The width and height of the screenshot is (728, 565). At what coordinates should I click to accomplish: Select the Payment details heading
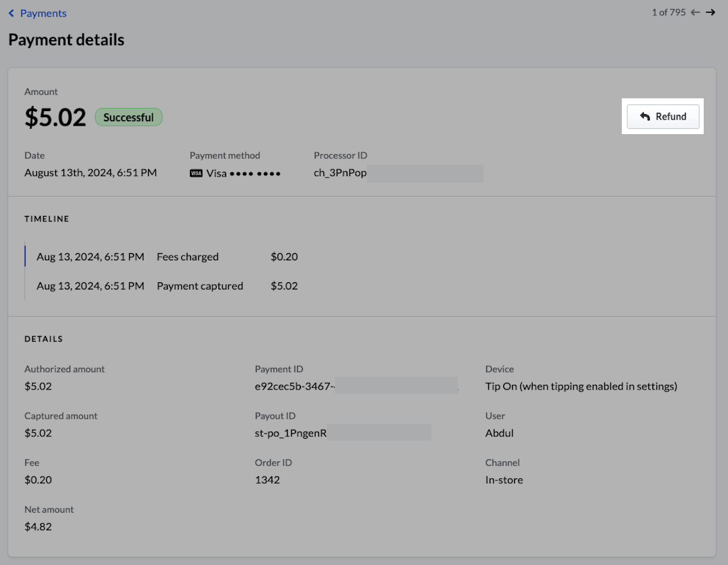pyautogui.click(x=66, y=39)
